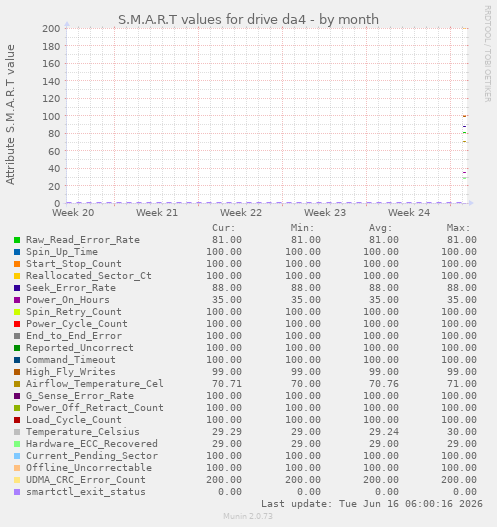
Task: Select the Airflow_Temperature_Cel legend label
Action: coord(95,384)
